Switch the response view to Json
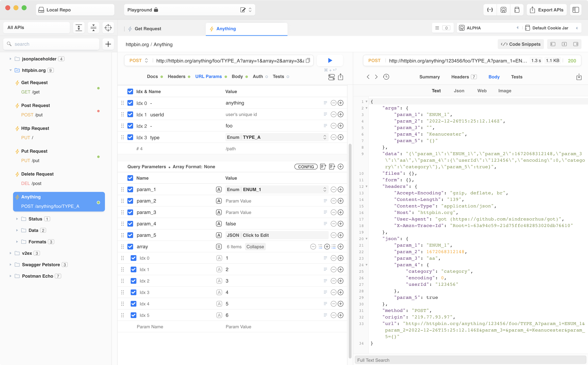Image resolution: width=588 pixels, height=365 pixels. (459, 91)
